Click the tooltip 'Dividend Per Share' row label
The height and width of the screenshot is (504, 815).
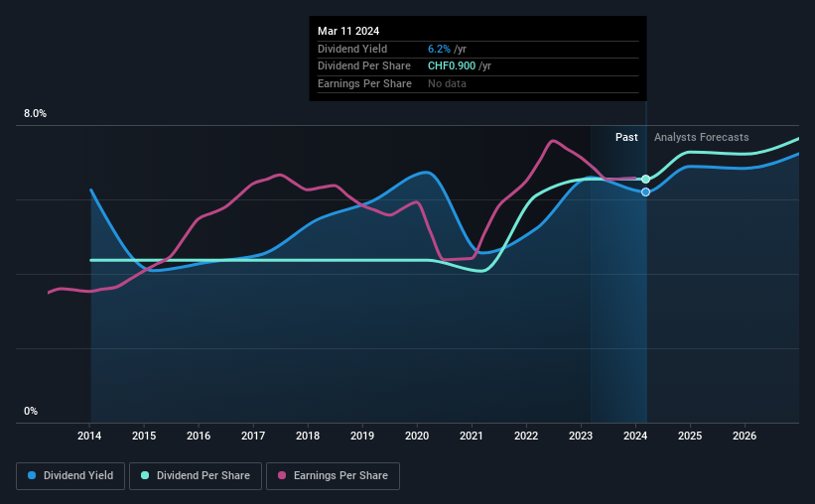(364, 66)
